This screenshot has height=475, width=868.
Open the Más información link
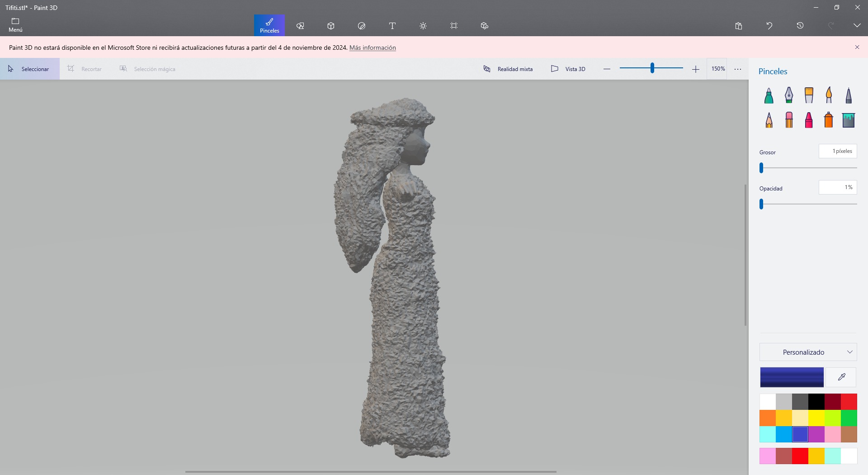(373, 47)
